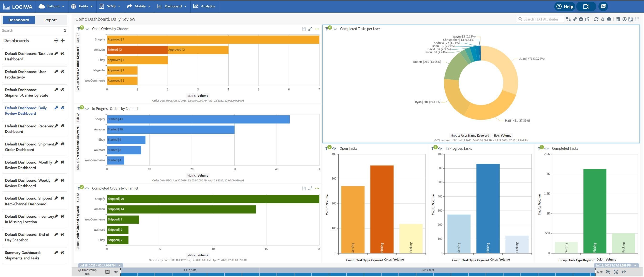The height and width of the screenshot is (277, 644).
Task: Click the calendar icon on time bar
Action: (x=107, y=272)
